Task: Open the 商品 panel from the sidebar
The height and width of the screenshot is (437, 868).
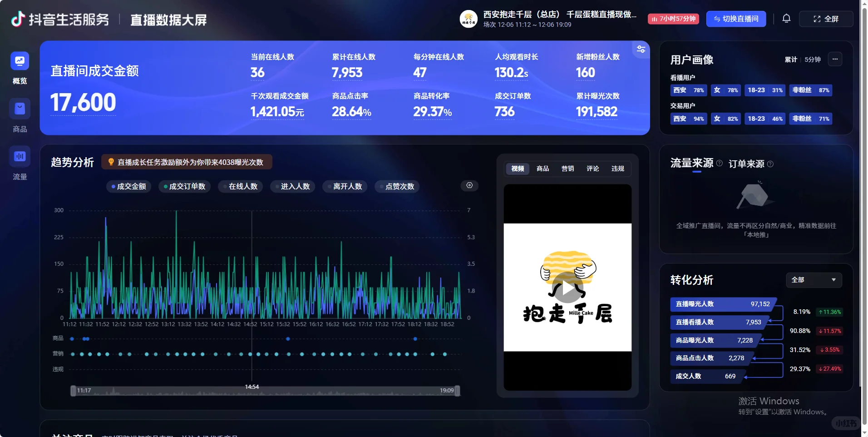Action: [x=20, y=108]
